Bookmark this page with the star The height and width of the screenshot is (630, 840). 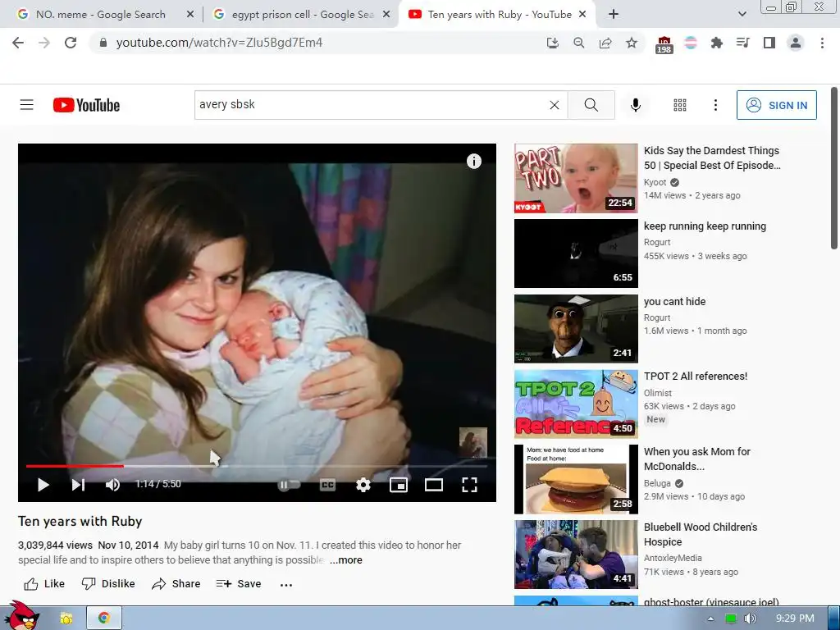632,43
